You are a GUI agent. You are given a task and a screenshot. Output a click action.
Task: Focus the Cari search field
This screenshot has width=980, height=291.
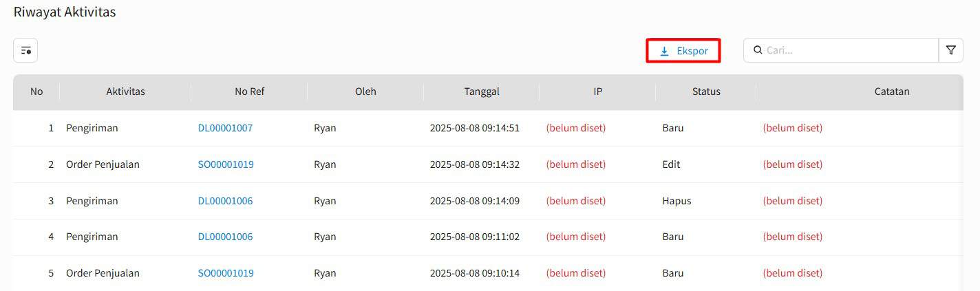(841, 50)
